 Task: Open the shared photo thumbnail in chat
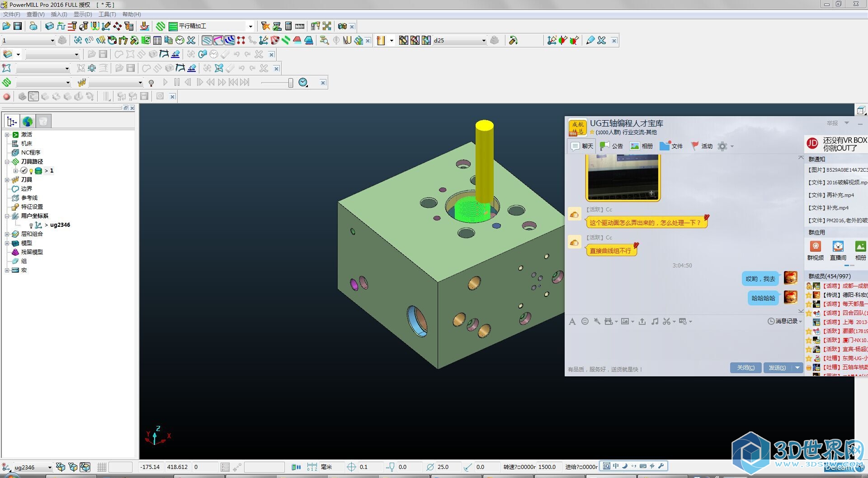(x=623, y=177)
